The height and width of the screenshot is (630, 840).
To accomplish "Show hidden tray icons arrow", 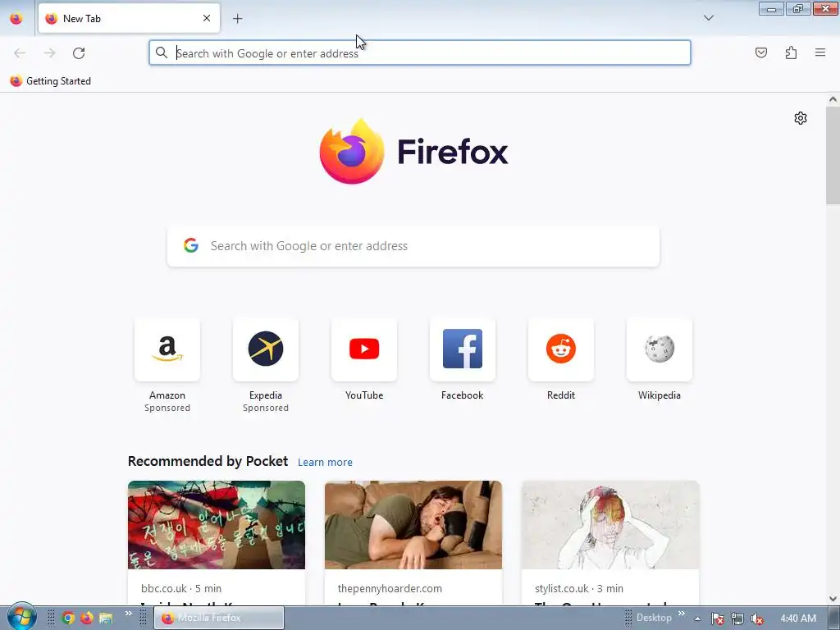I will 697,619.
